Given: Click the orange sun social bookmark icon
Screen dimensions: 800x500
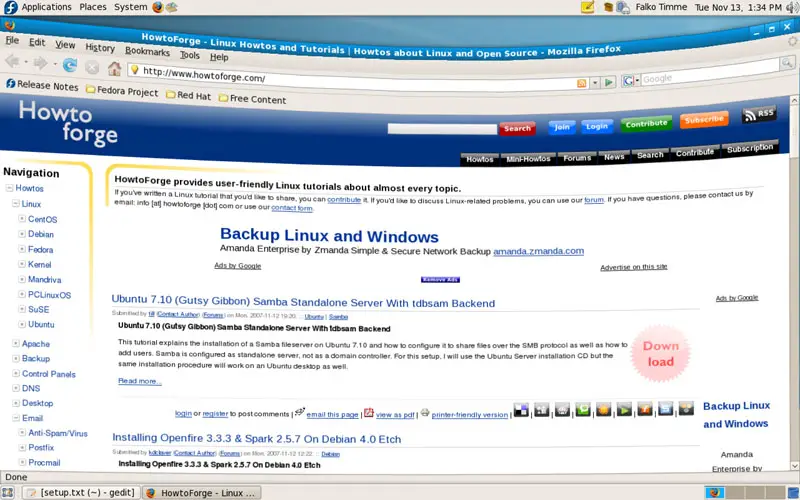Looking at the screenshot, I should [x=604, y=409].
